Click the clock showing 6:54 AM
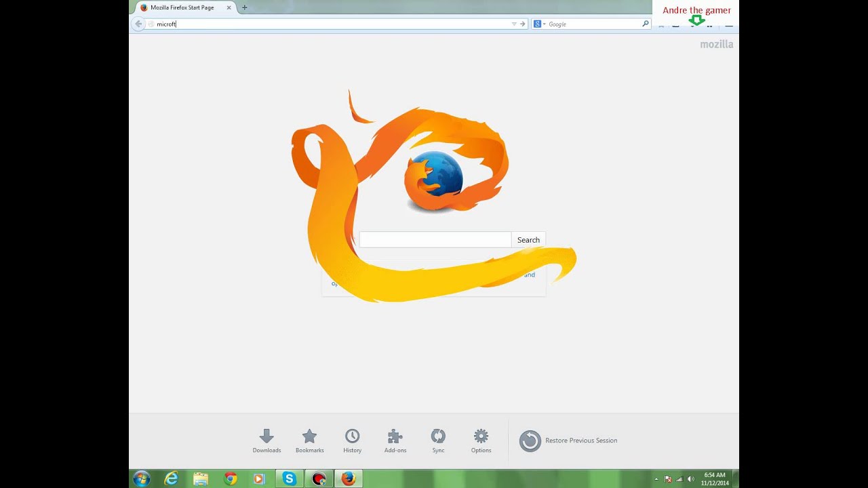This screenshot has width=868, height=488. [x=715, y=479]
